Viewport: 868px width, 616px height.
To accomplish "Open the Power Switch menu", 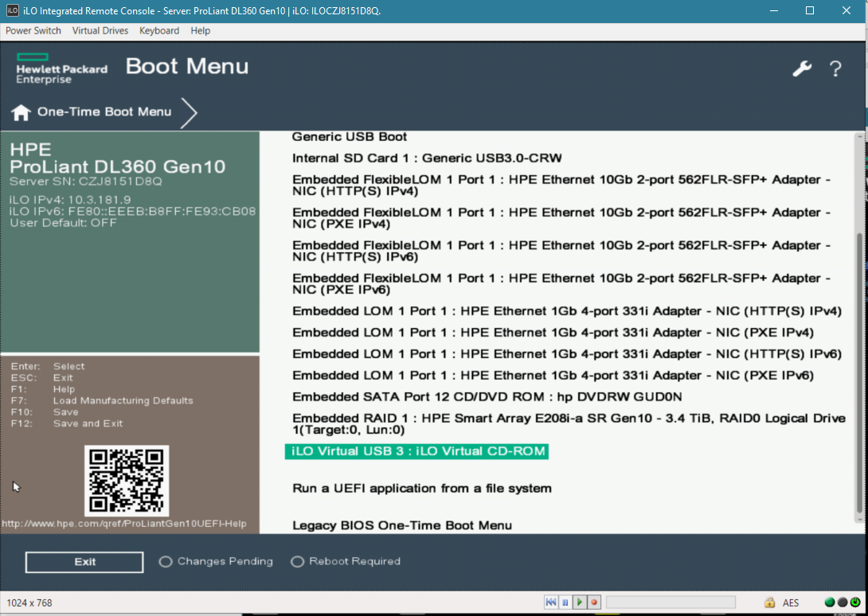I will 33,30.
